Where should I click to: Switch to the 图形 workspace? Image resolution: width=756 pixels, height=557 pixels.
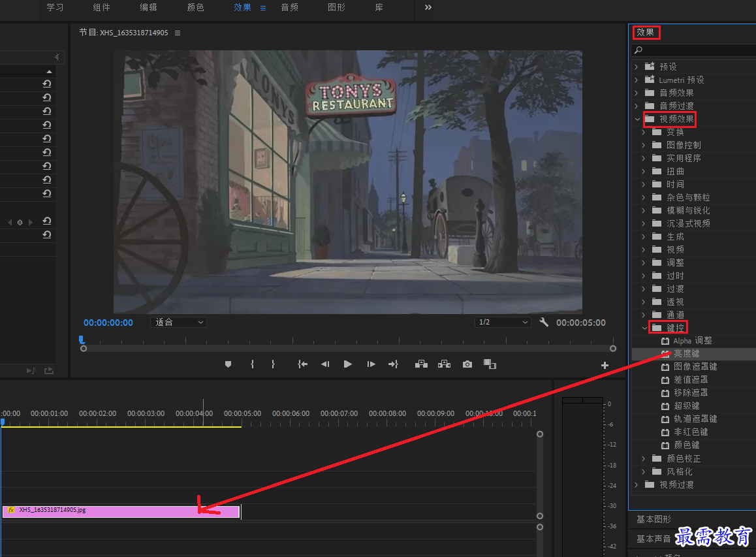click(336, 7)
